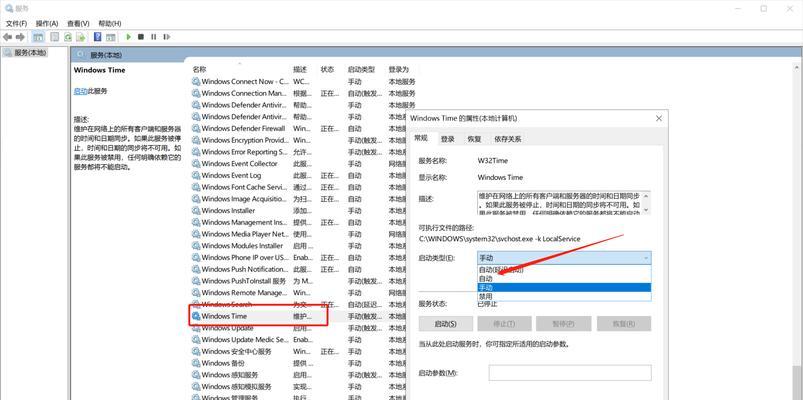Click the Export List toolbar icon
This screenshot has height=400, width=803.
(x=80, y=37)
